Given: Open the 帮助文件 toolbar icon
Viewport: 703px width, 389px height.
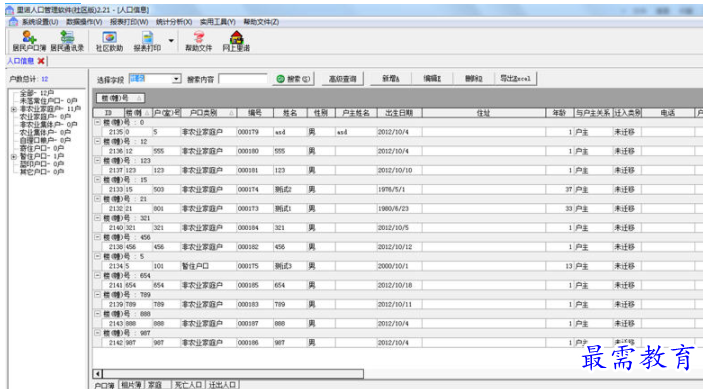Looking at the screenshot, I should (x=198, y=41).
